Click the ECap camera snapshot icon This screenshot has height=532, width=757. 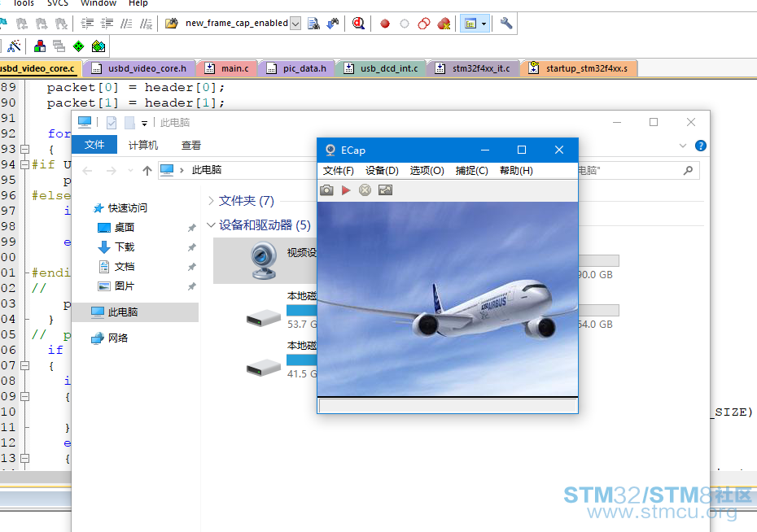point(326,190)
